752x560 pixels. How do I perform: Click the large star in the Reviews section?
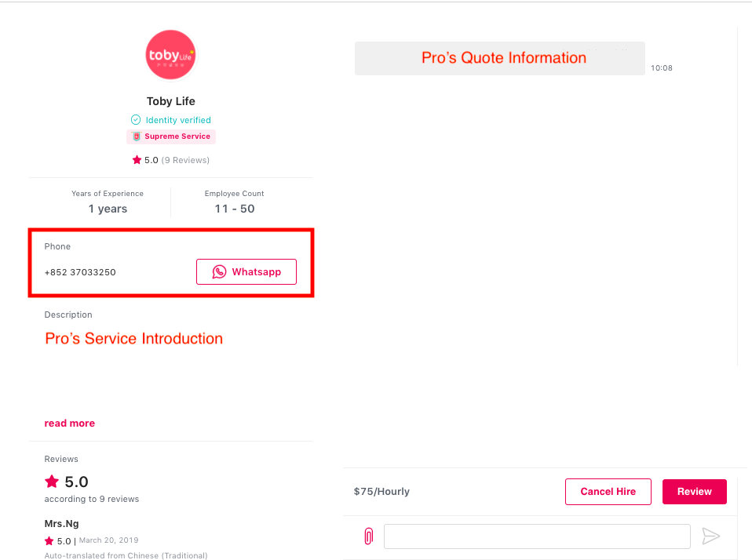coord(52,482)
